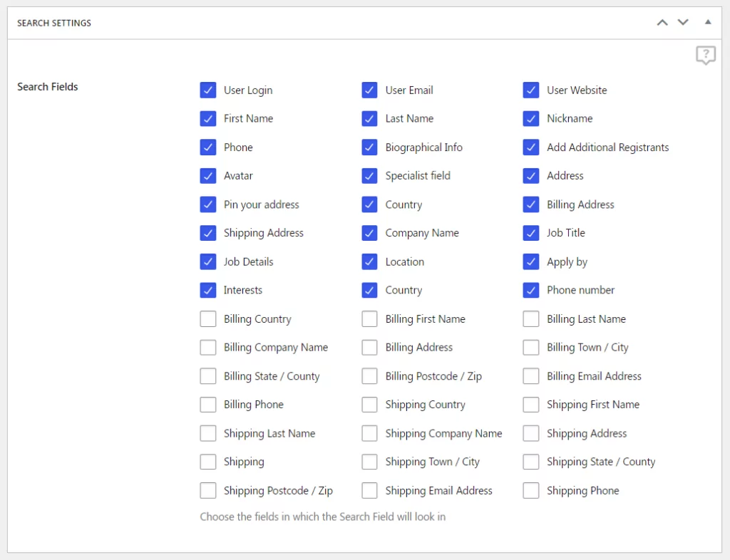Viewport: 730px width, 560px height.
Task: Click the Search Fields label
Action: (x=48, y=87)
